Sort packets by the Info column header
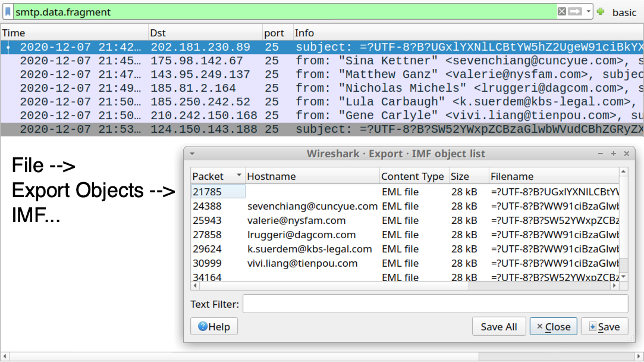The width and height of the screenshot is (644, 362). pyautogui.click(x=469, y=33)
